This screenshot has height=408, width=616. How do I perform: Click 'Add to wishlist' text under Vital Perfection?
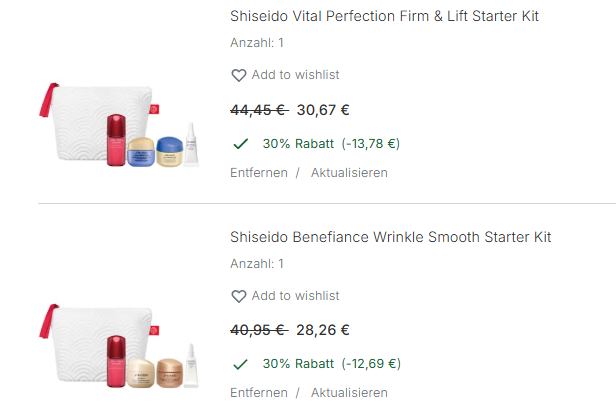295,75
